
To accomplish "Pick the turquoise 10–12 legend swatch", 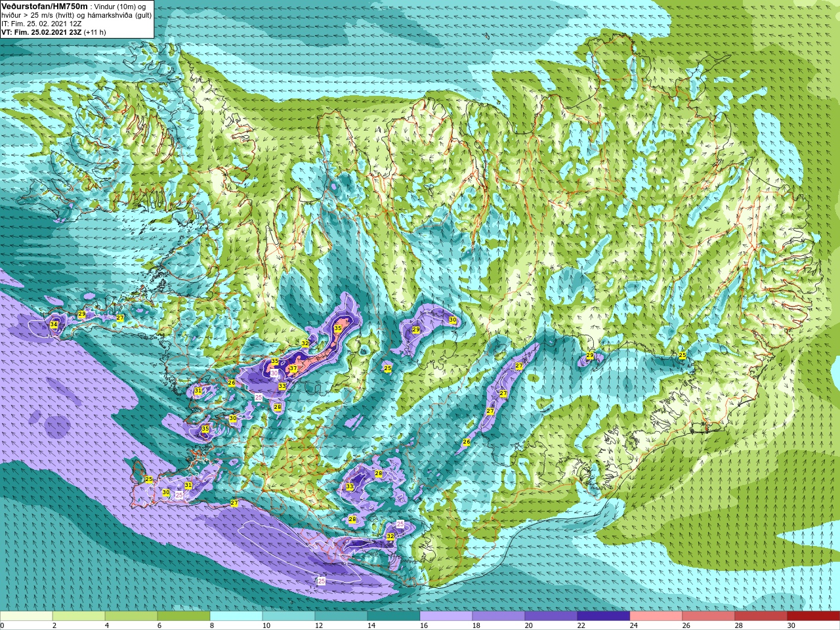I will [289, 616].
